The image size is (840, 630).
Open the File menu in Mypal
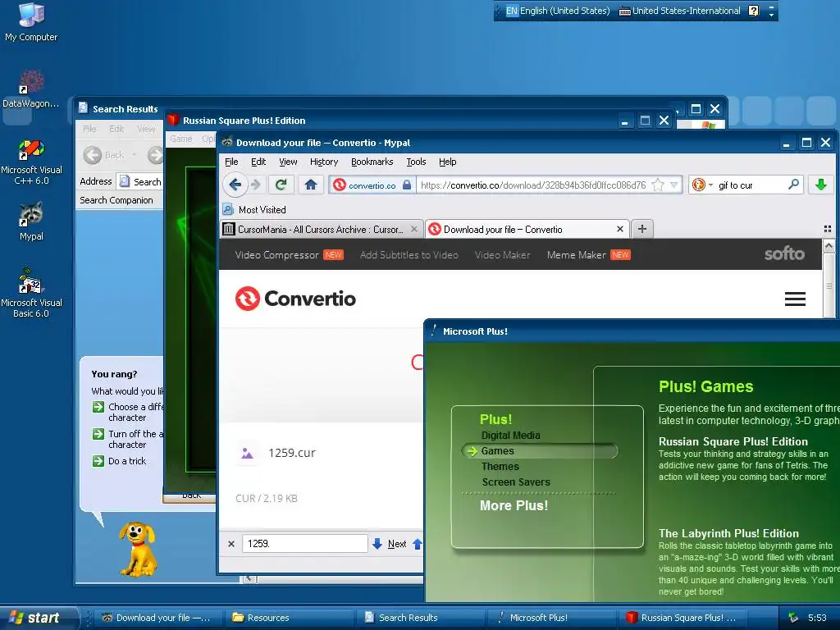click(x=231, y=162)
